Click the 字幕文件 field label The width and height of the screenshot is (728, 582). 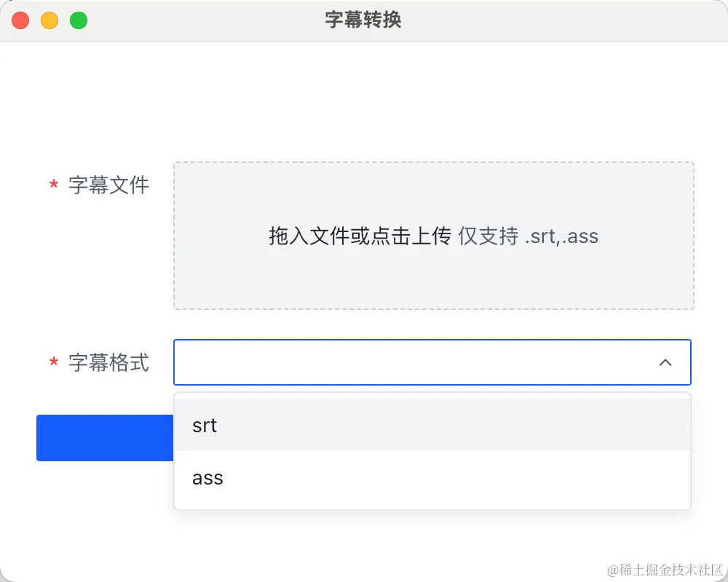click(108, 185)
